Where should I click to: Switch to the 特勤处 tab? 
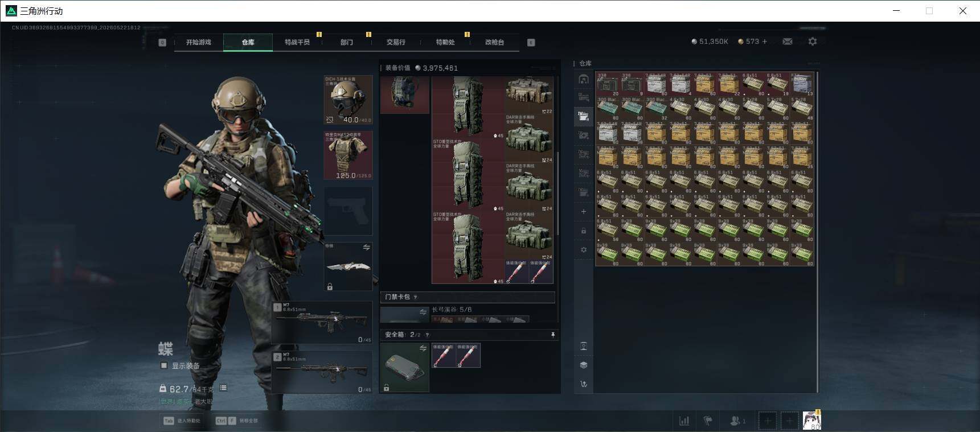[445, 42]
